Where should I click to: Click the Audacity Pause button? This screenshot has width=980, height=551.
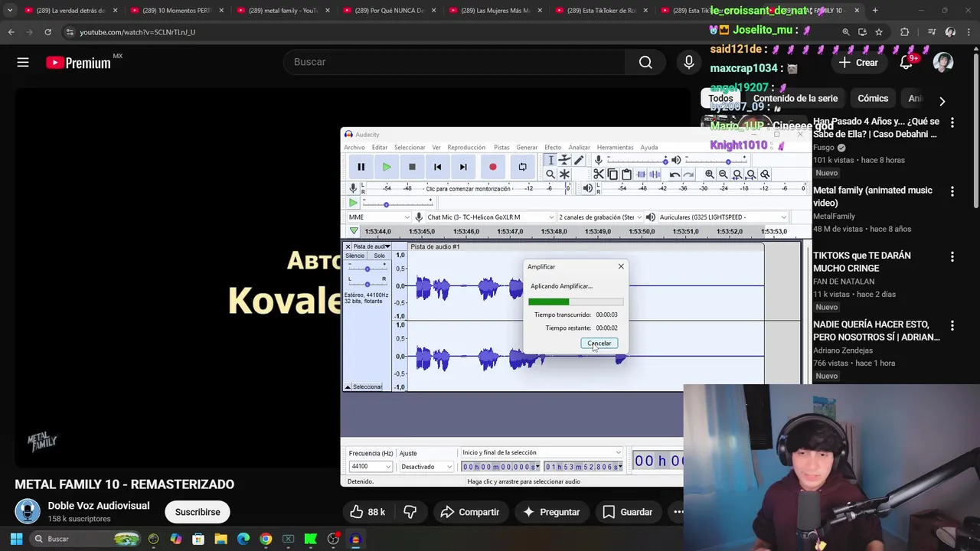click(x=361, y=167)
